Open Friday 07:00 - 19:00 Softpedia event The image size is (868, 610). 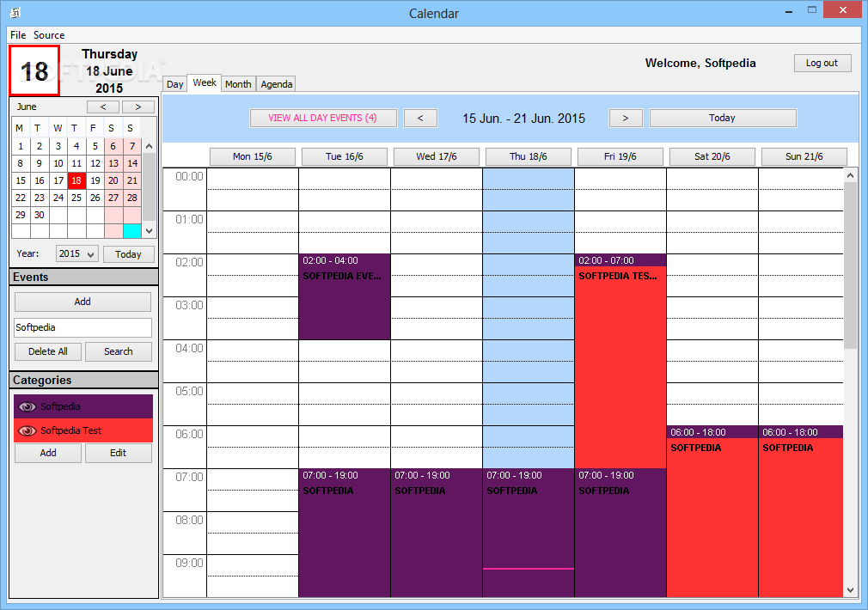pyautogui.click(x=620, y=533)
